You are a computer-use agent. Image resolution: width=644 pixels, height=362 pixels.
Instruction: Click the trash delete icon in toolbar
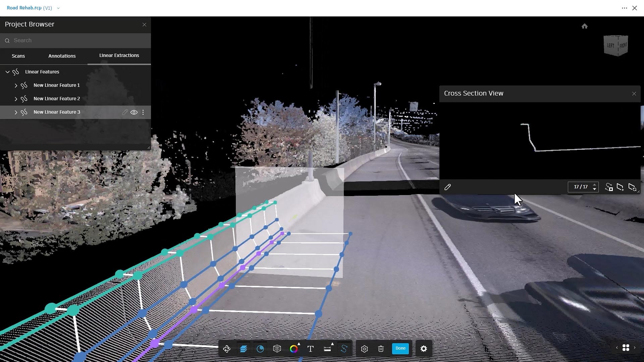(381, 349)
